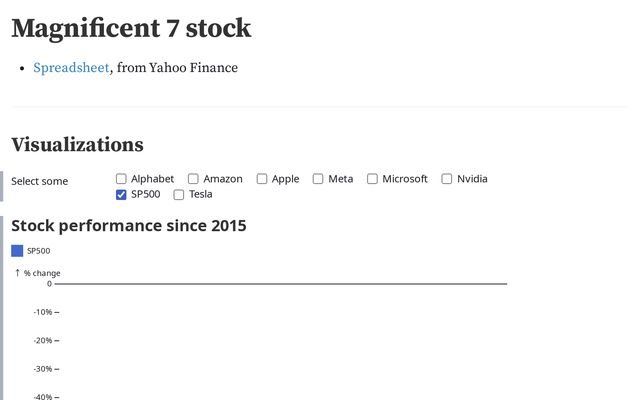Click the -20% axis tick label
The height and width of the screenshot is (400, 640).
point(43,341)
